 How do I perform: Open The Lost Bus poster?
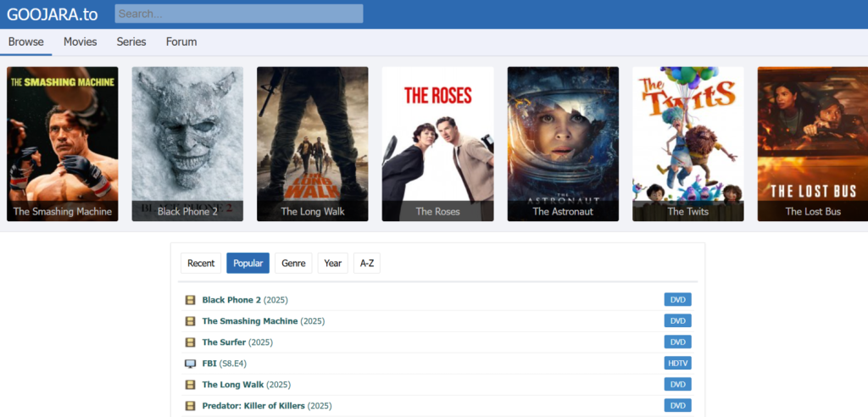pyautogui.click(x=813, y=144)
